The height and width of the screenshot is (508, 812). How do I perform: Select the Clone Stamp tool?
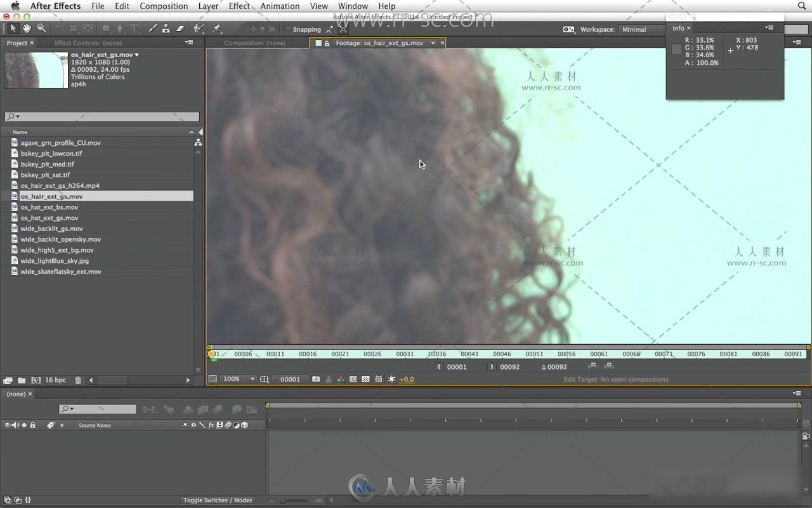click(x=166, y=29)
